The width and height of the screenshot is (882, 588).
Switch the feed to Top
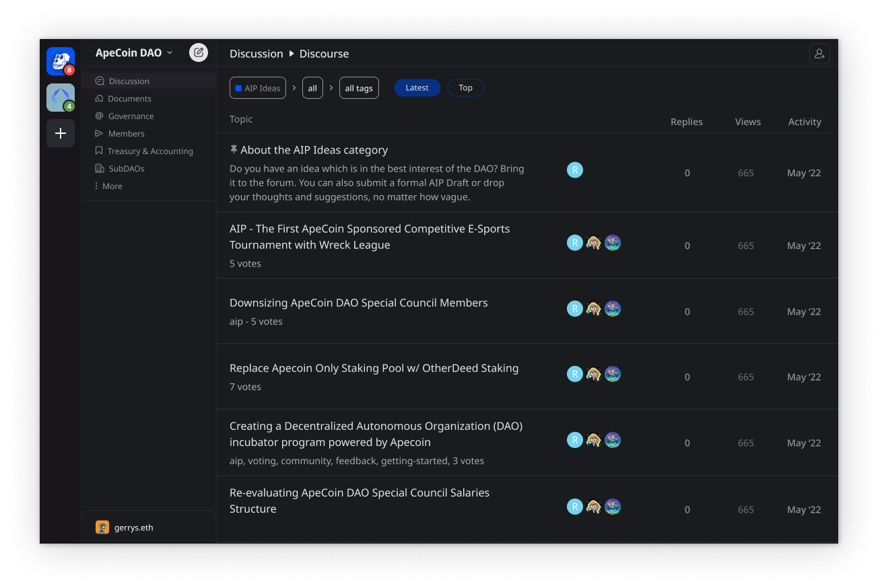[x=465, y=87]
